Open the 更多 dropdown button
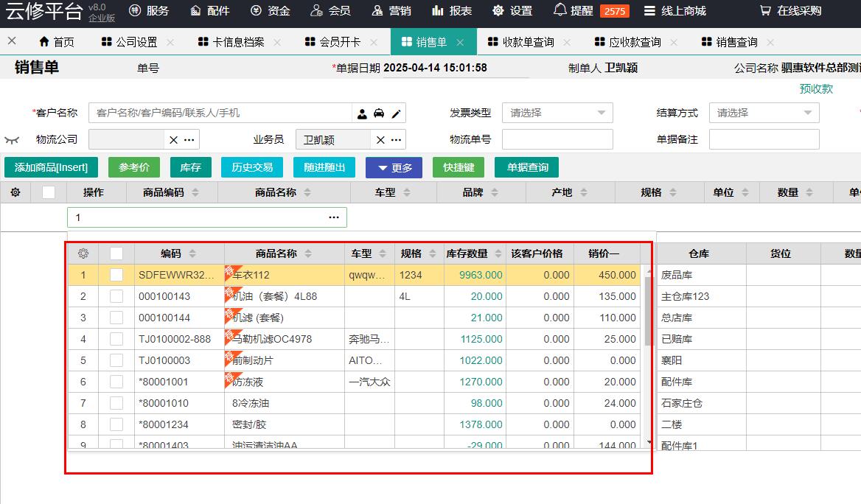 tap(394, 167)
